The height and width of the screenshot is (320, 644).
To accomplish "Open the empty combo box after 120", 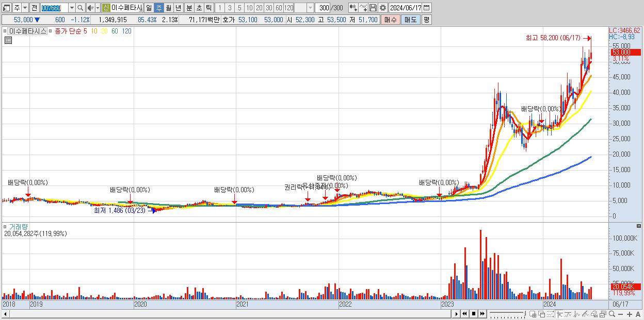I will click(x=304, y=8).
